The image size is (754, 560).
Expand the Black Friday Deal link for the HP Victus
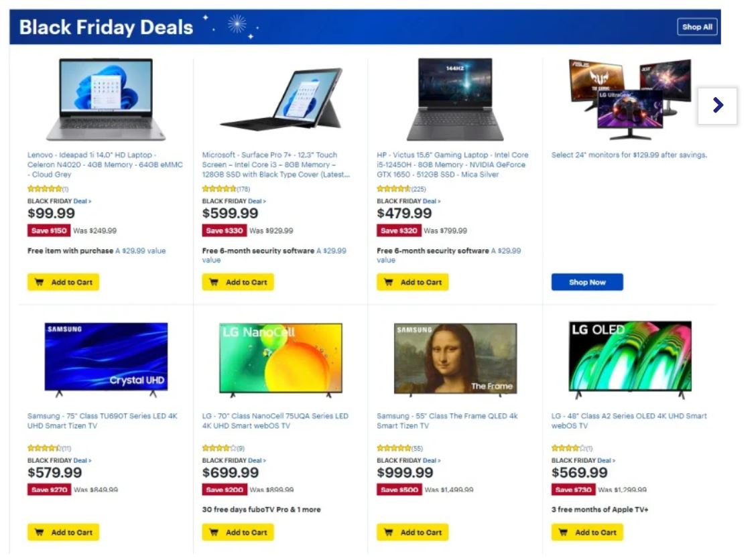432,201
